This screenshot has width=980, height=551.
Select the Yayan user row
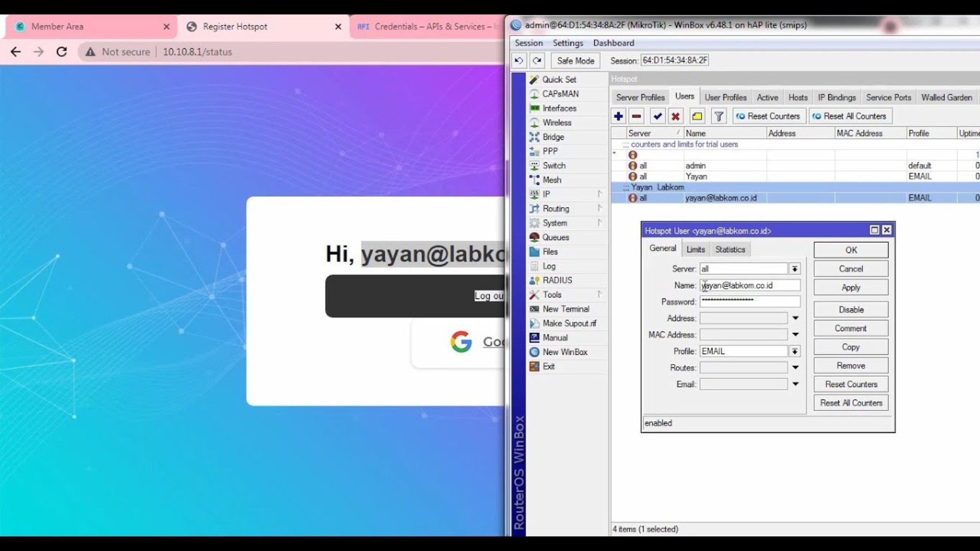(x=796, y=177)
